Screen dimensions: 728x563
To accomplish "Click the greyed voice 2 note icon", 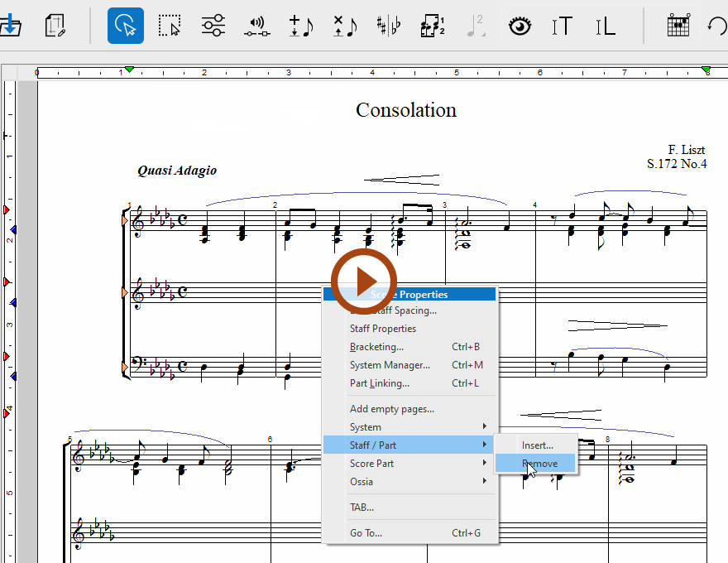I will click(x=476, y=26).
